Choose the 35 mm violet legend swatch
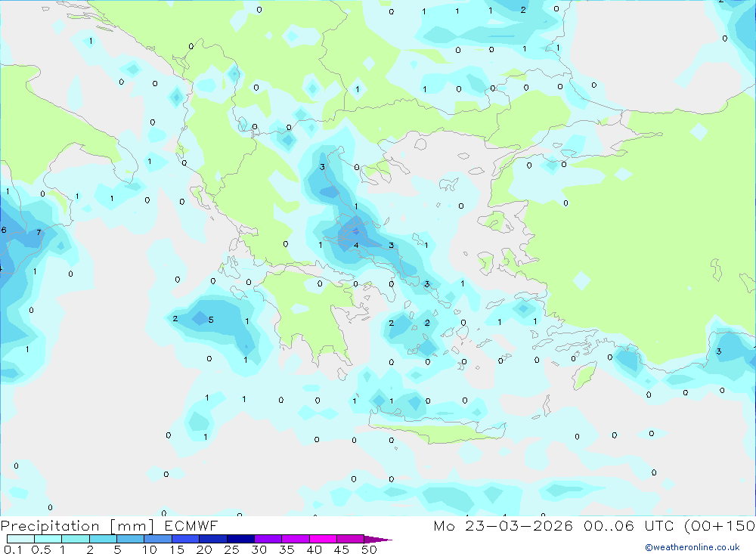 (296, 539)
